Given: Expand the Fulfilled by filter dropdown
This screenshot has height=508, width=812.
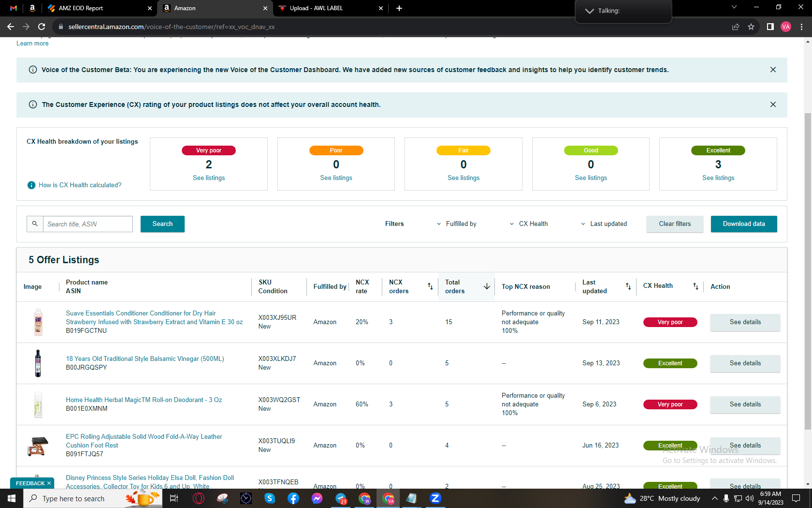Looking at the screenshot, I should pos(456,224).
